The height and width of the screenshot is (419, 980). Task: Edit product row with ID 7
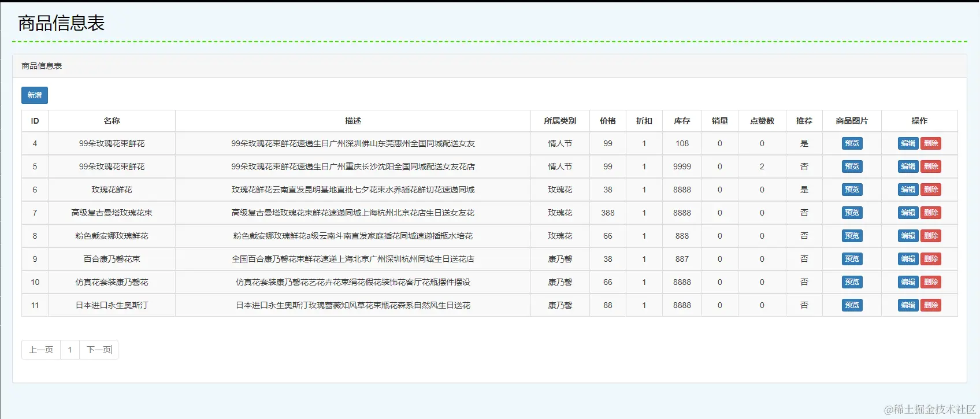pos(908,213)
